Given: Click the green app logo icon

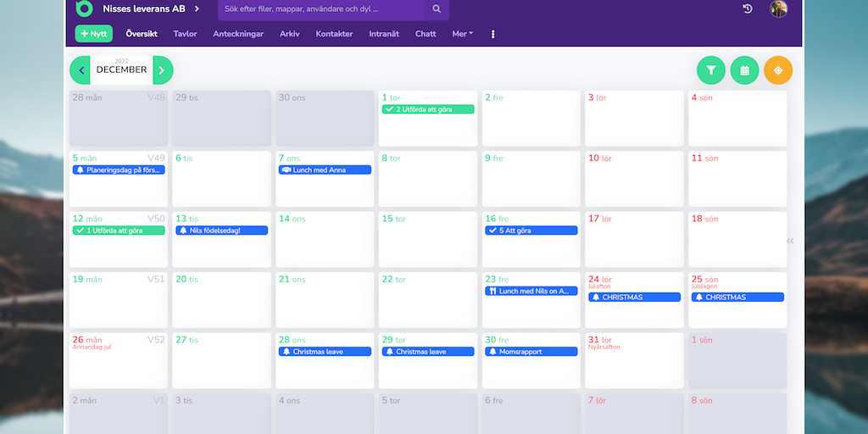Looking at the screenshot, I should point(83,8).
